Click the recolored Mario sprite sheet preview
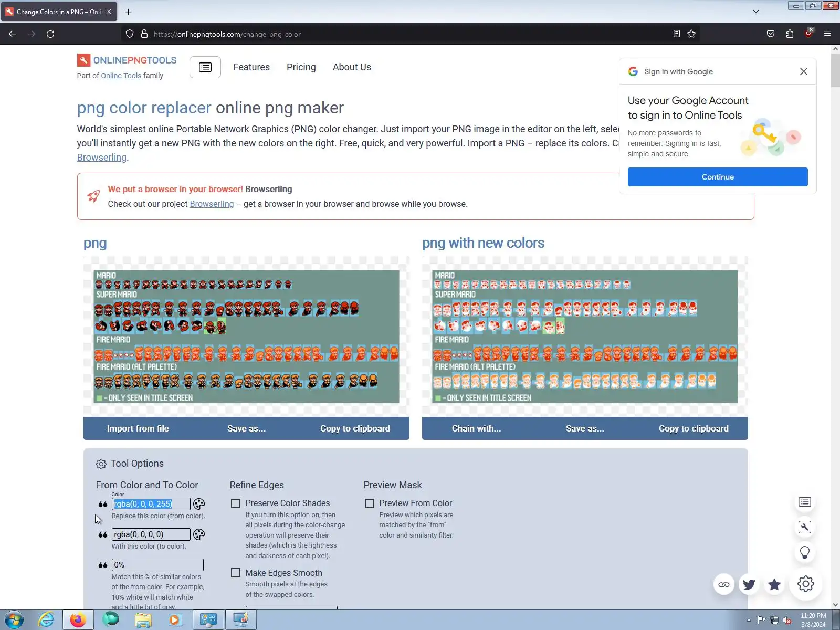840x630 pixels. (x=585, y=337)
